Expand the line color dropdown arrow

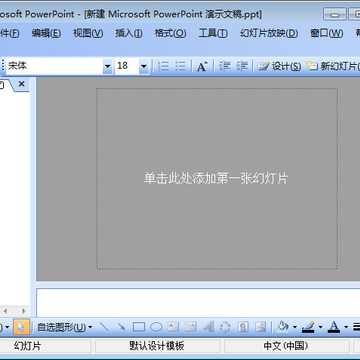[x=320, y=327]
